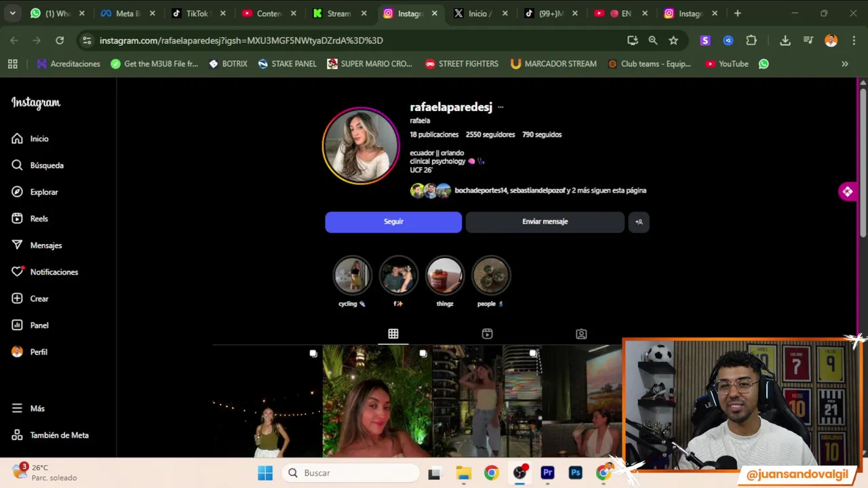The width and height of the screenshot is (868, 488).
Task: View site information icon in address bar
Action: [87, 41]
